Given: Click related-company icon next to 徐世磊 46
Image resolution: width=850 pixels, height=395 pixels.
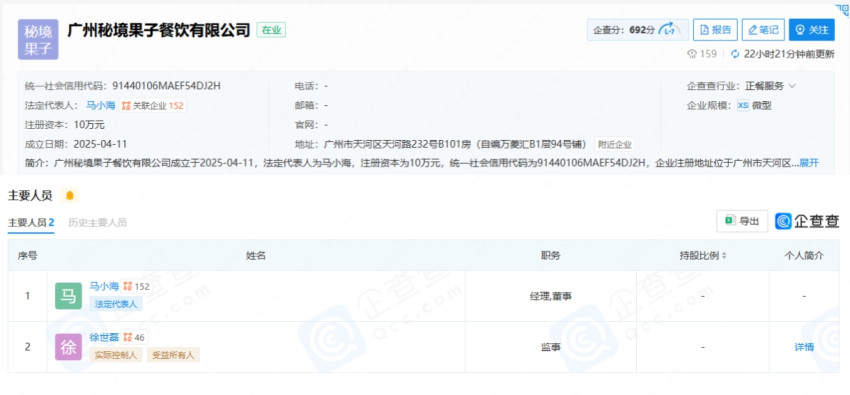Looking at the screenshot, I should click(x=127, y=338).
